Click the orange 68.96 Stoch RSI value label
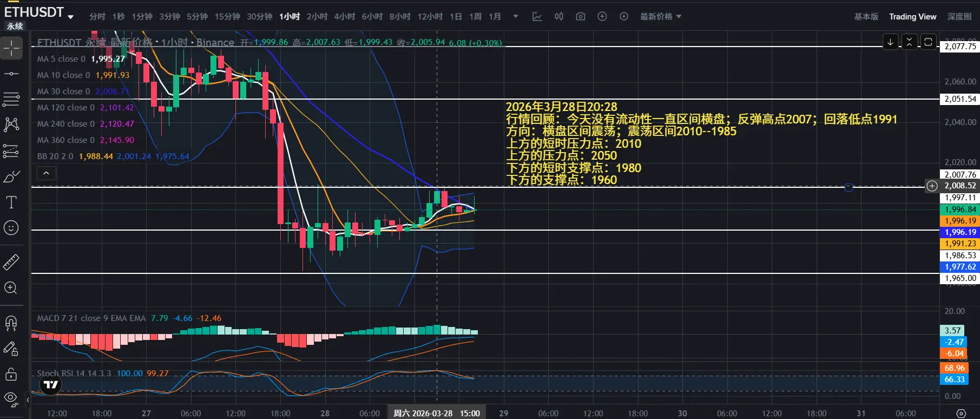This screenshot has height=419, width=980. coord(954,368)
